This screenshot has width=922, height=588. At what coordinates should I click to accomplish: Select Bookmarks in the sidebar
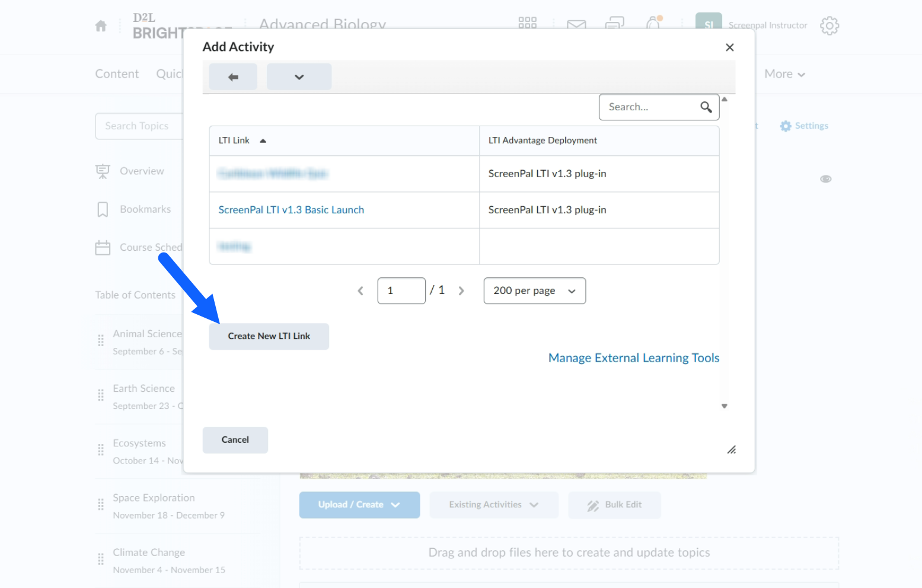coord(145,210)
